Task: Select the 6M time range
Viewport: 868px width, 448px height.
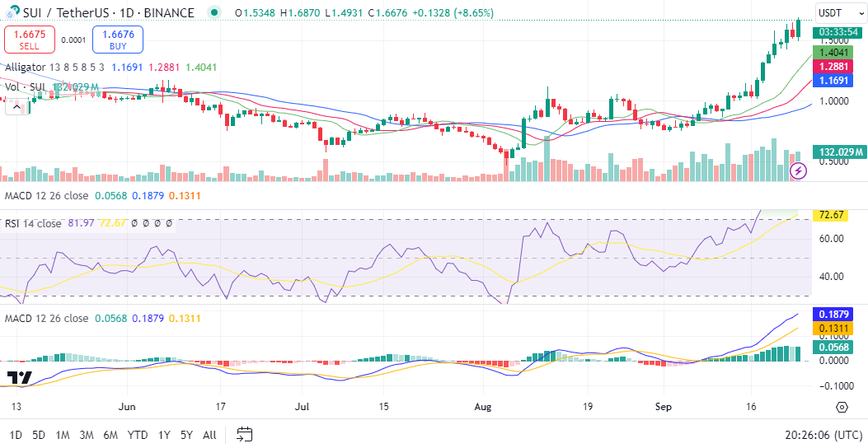Action: pos(110,435)
